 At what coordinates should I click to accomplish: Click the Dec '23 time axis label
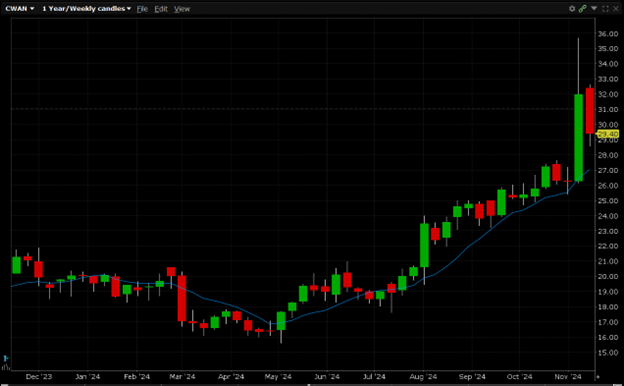tap(39, 376)
